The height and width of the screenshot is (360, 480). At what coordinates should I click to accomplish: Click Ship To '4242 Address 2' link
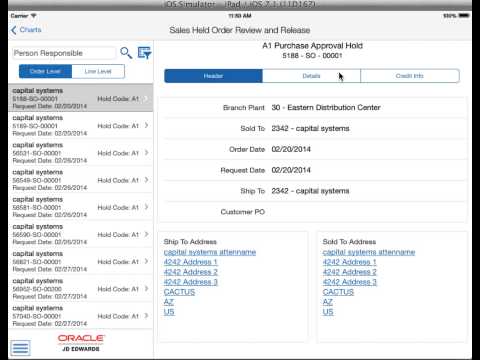190,272
